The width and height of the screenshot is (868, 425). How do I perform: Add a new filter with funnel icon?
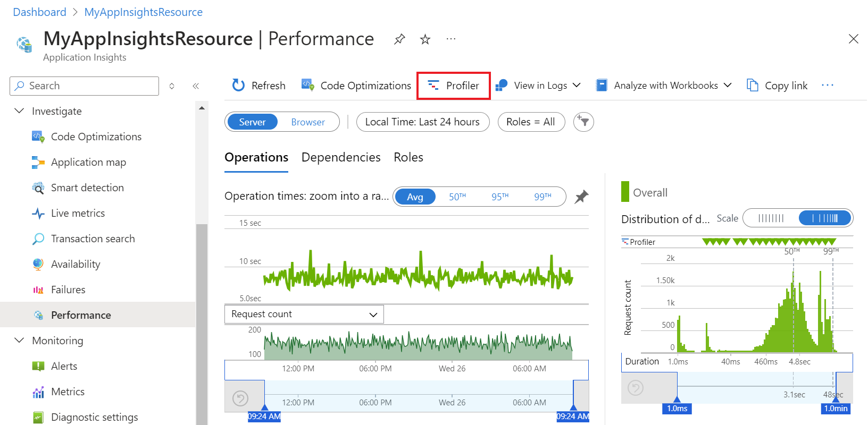click(x=583, y=122)
